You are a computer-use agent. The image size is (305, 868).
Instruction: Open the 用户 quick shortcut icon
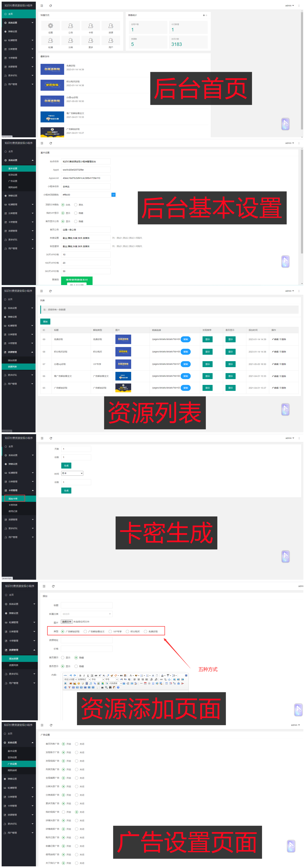coord(111,40)
